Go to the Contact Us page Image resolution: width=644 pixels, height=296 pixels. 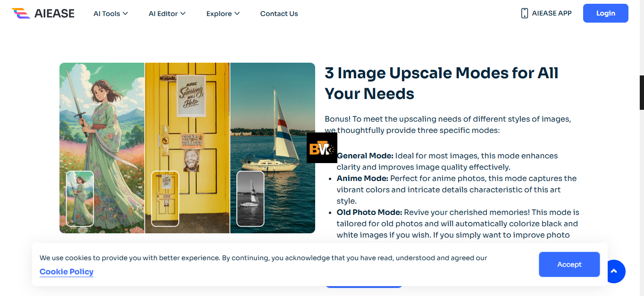pos(279,14)
